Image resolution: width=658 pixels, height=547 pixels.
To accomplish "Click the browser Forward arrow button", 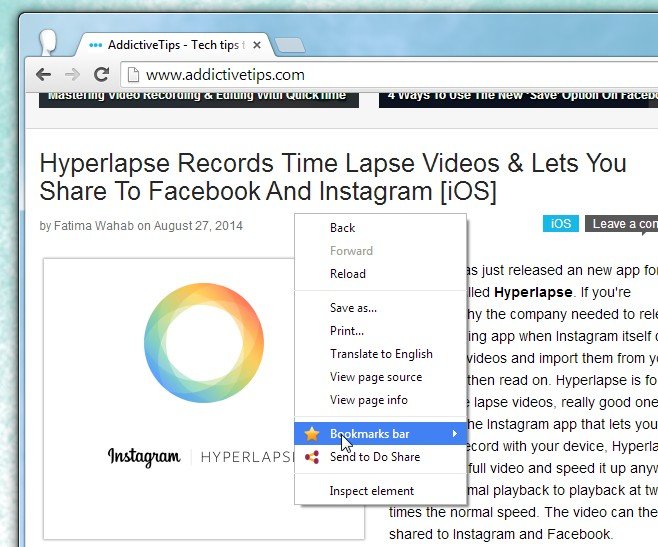I will click(x=72, y=75).
